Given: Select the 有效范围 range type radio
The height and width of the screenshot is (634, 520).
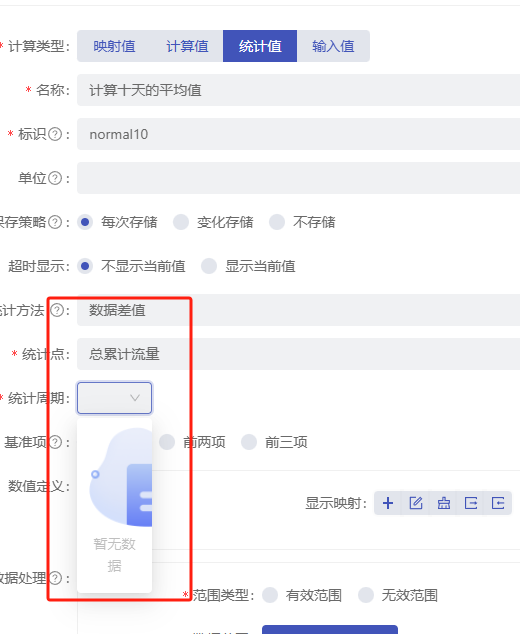Looking at the screenshot, I should click(x=270, y=595).
